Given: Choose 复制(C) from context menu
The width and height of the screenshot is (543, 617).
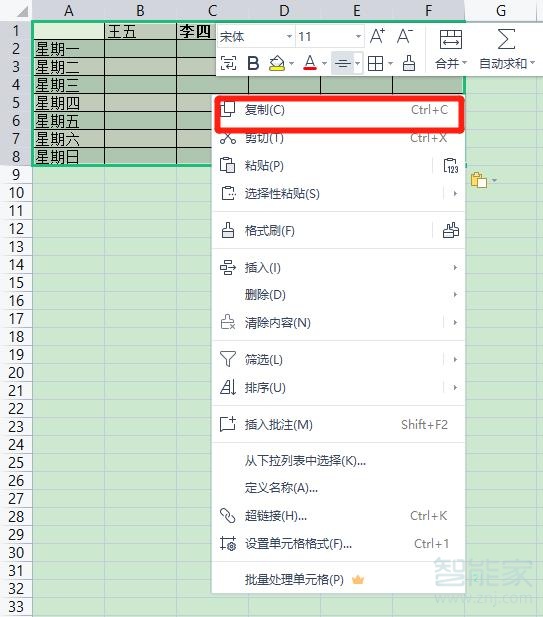Looking at the screenshot, I should point(339,110).
